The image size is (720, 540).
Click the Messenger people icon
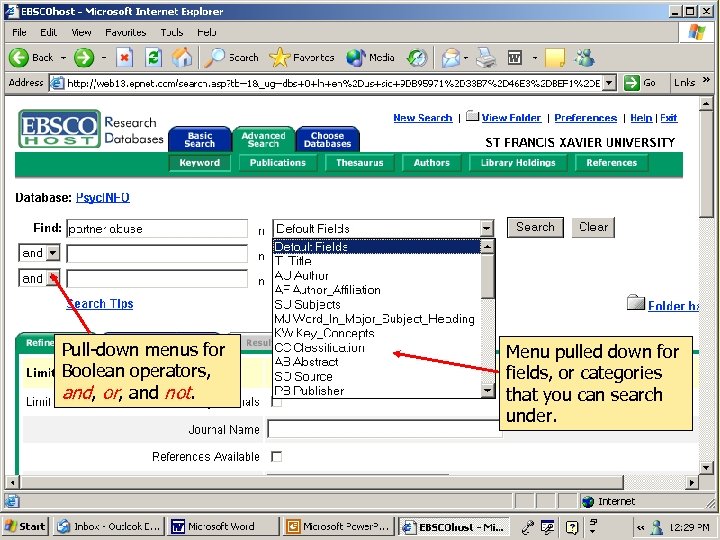(x=585, y=58)
